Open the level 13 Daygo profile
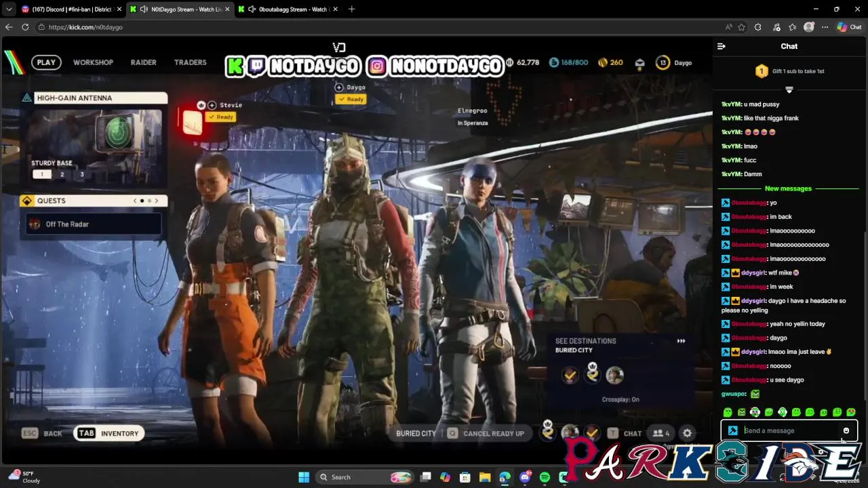 675,62
